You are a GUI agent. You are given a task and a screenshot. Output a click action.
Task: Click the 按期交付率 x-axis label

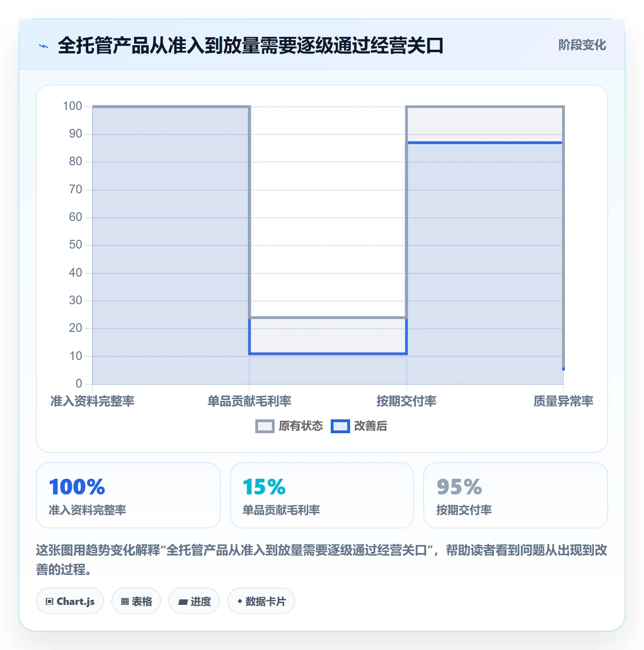tap(407, 401)
